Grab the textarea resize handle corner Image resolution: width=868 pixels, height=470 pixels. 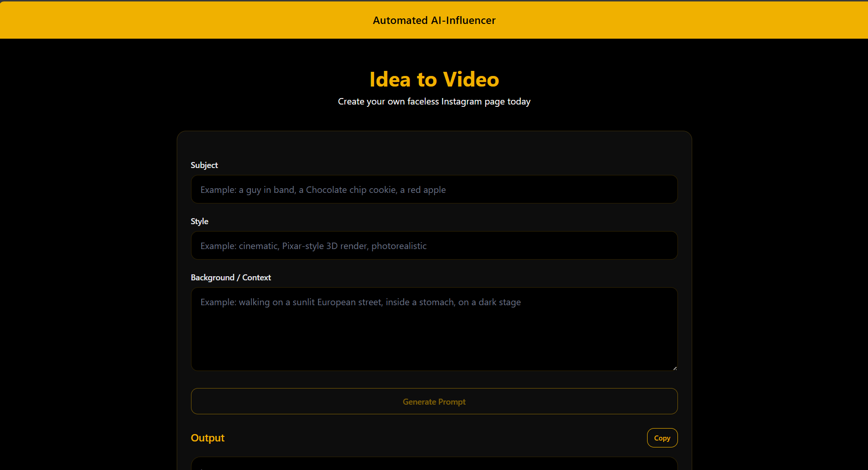pos(675,368)
